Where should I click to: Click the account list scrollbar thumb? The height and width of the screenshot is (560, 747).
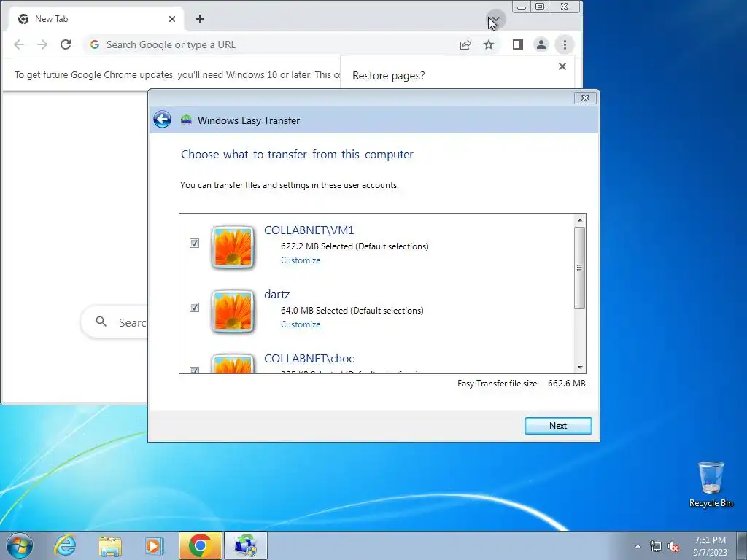pyautogui.click(x=580, y=268)
